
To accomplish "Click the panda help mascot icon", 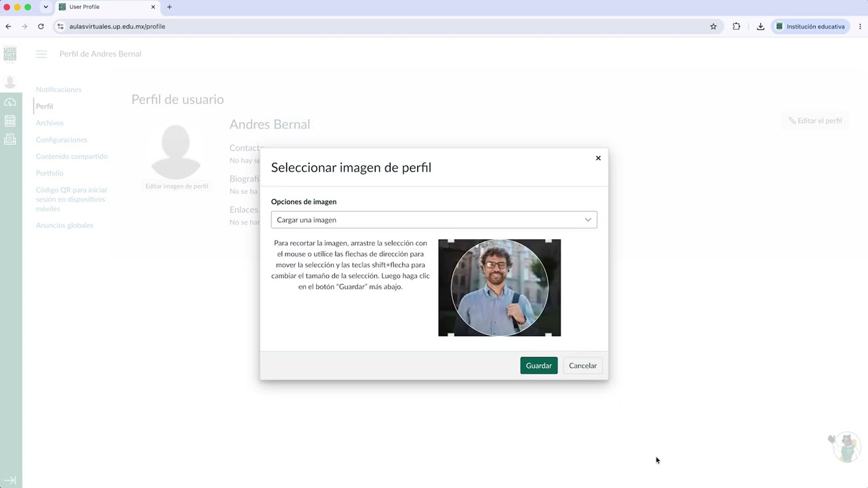I will tap(845, 447).
